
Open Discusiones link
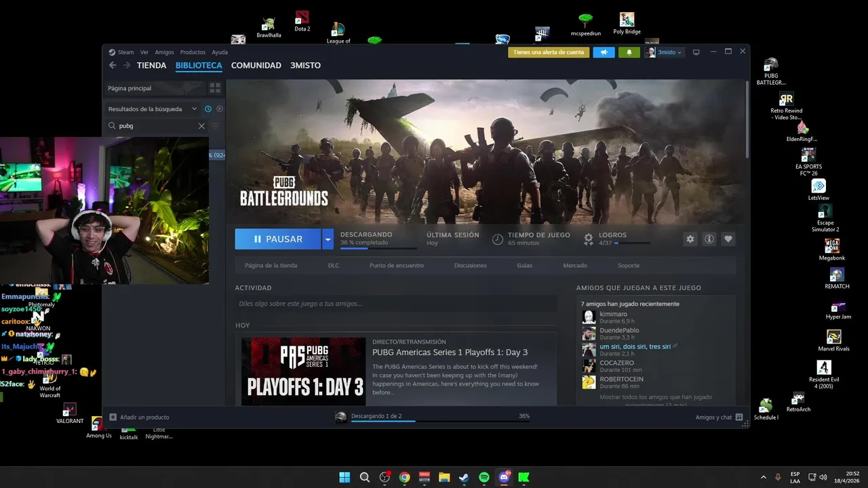[471, 266]
